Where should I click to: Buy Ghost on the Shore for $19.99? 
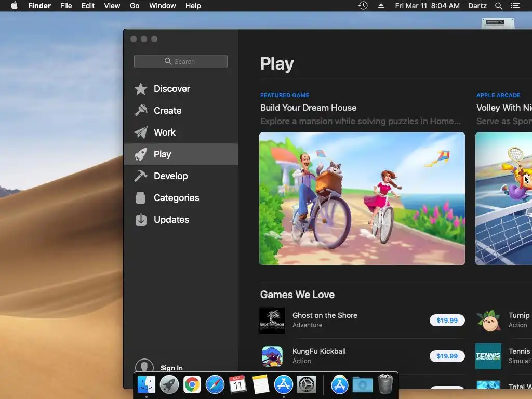447,320
